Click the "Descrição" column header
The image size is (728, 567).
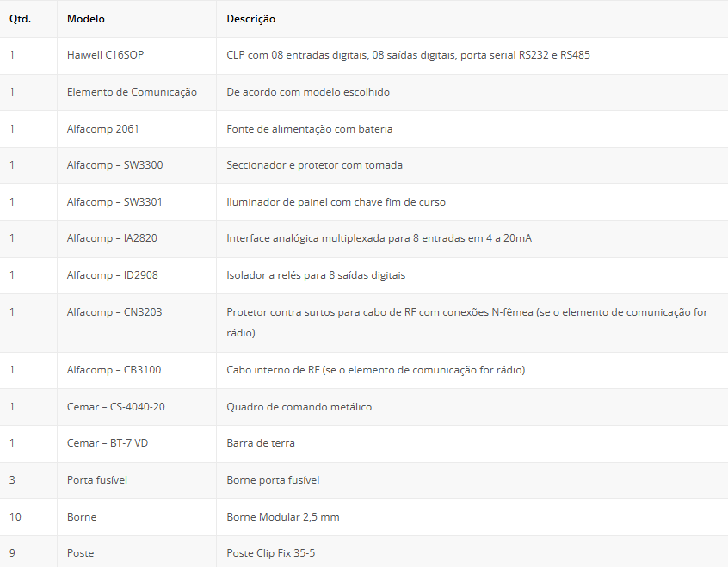(251, 19)
